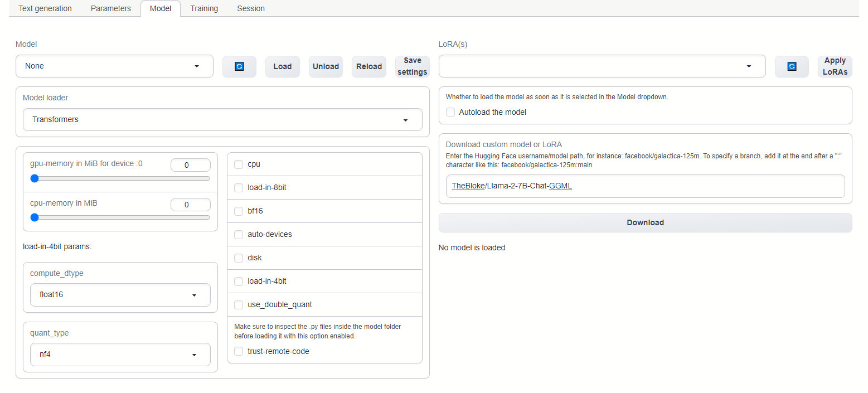Click the refresh icon next to LoRA(s)

point(792,66)
